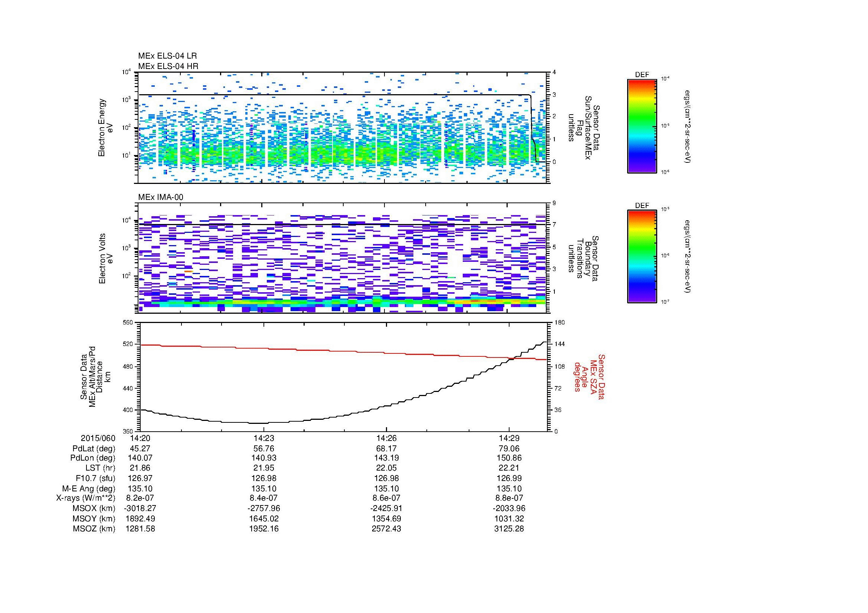Click the time tick '14:20'
The height and width of the screenshot is (613, 868).
point(140,438)
